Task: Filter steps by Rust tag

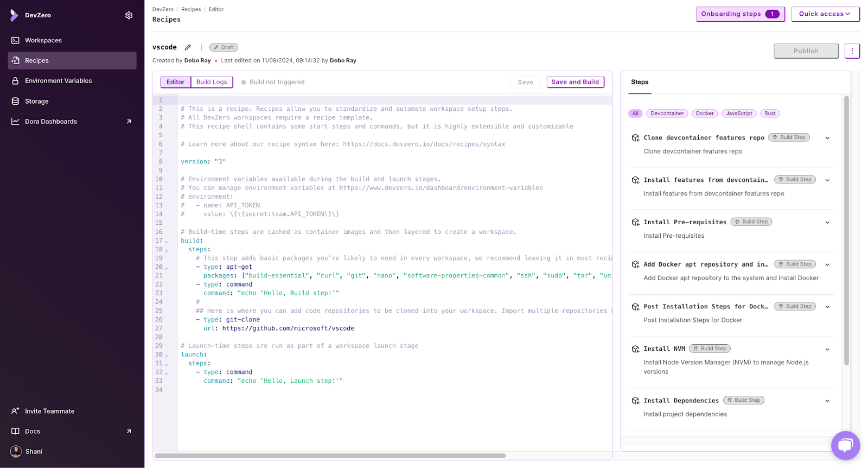Action: (x=770, y=113)
